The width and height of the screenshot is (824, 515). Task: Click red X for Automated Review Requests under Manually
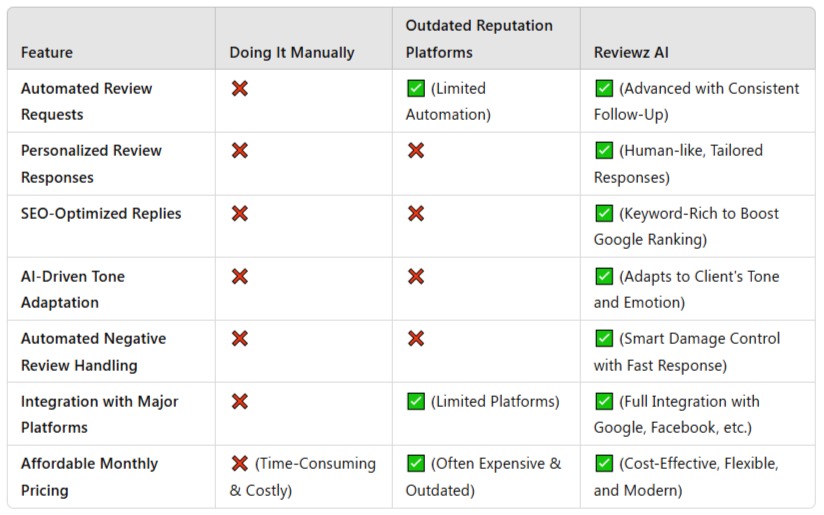(x=240, y=89)
